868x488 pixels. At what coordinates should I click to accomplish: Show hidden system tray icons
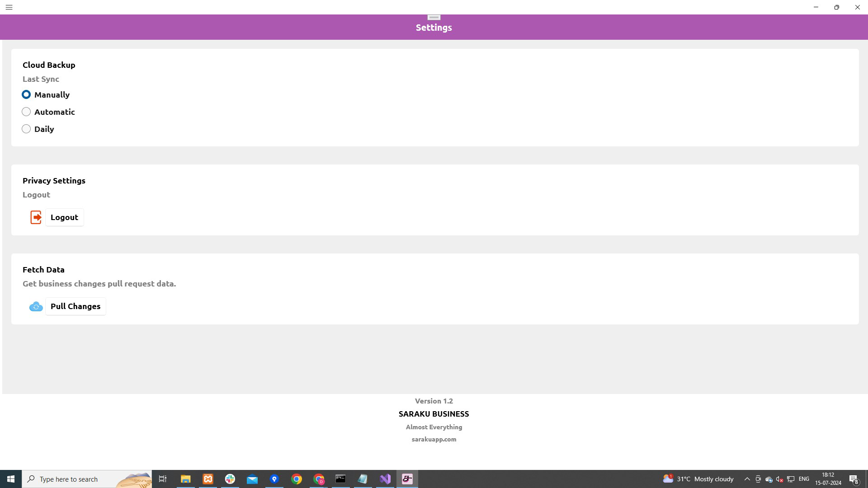click(747, 479)
